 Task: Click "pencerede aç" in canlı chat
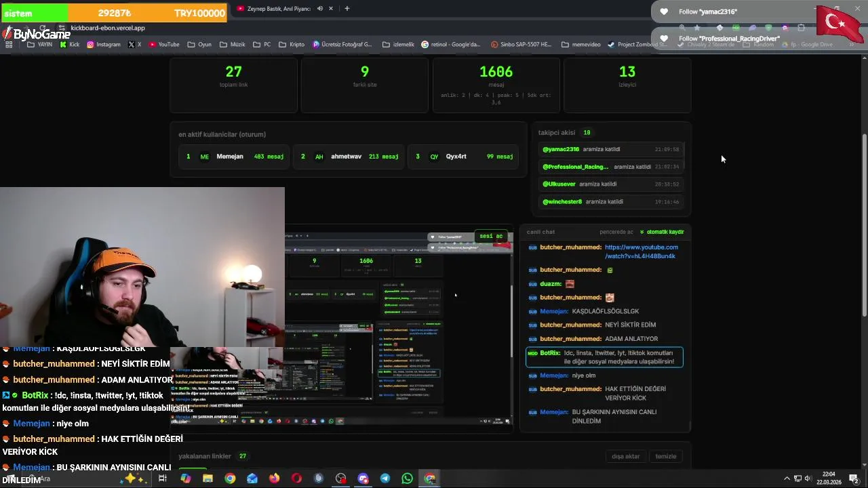point(616,232)
